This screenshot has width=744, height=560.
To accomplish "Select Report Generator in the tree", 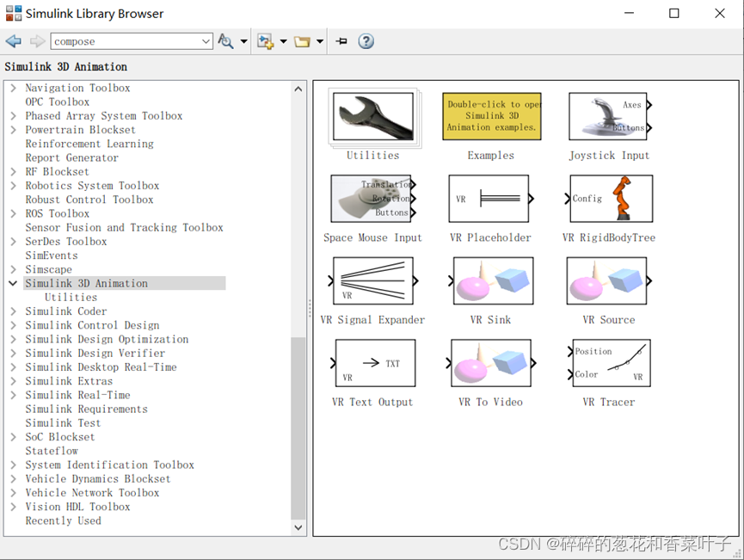I will coord(72,157).
